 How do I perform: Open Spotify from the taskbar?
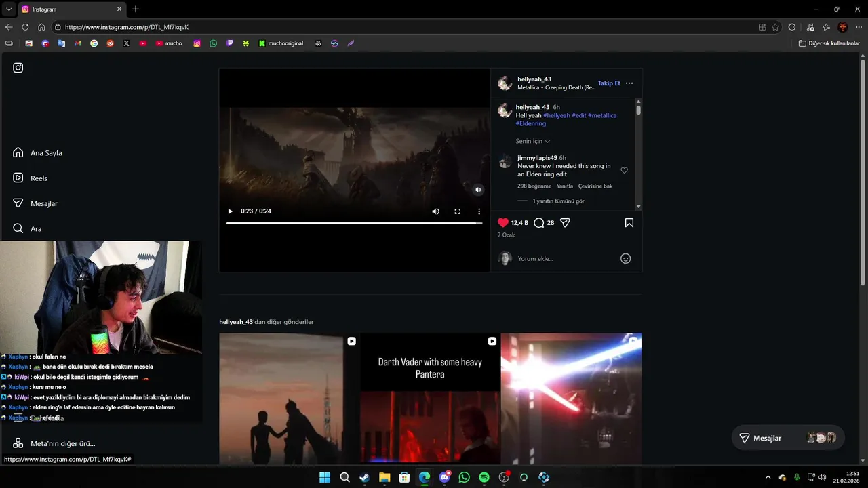click(x=484, y=477)
